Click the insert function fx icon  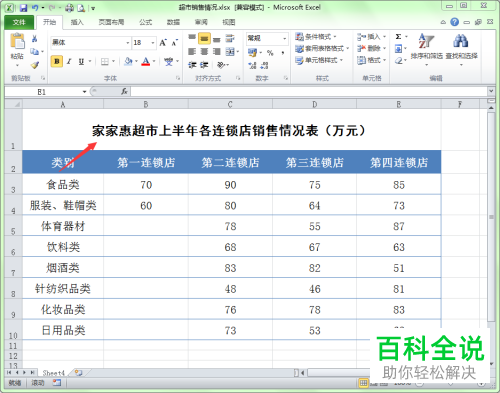tap(124, 91)
